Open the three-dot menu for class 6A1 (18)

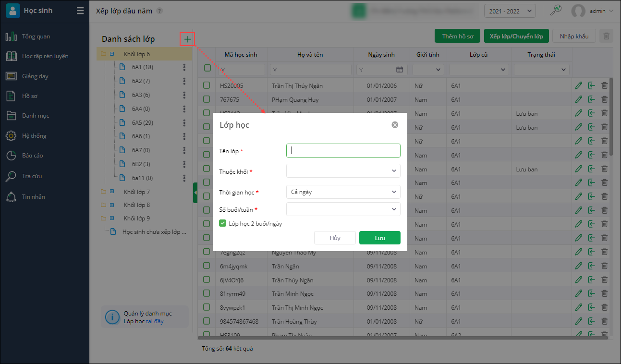[184, 67]
